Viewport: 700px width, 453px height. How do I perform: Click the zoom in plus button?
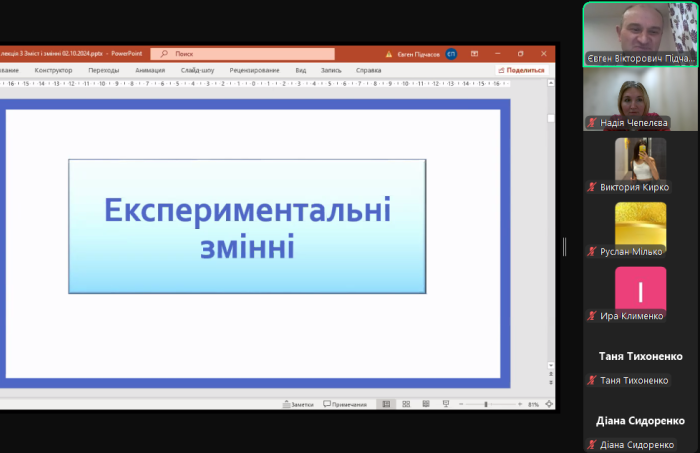pyautogui.click(x=520, y=404)
